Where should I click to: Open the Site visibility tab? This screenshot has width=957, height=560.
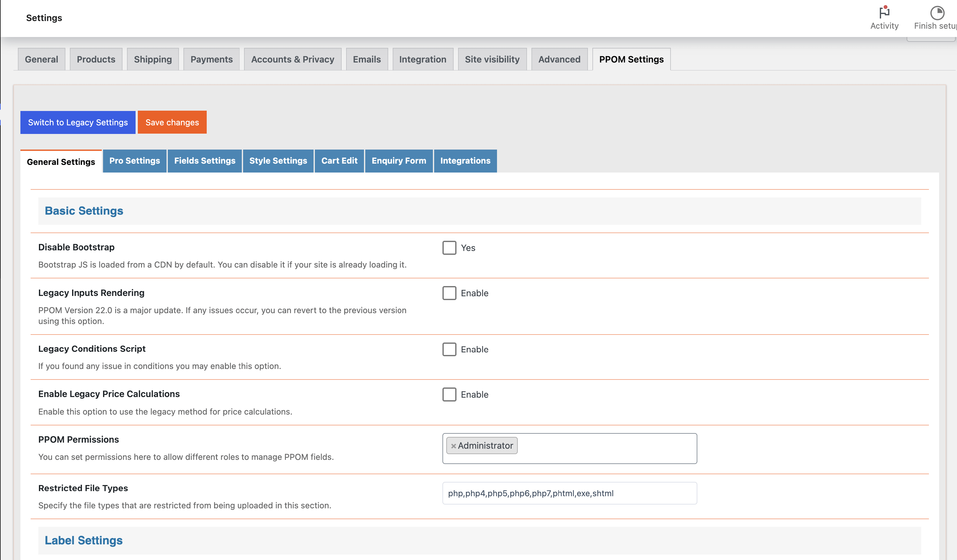point(492,59)
